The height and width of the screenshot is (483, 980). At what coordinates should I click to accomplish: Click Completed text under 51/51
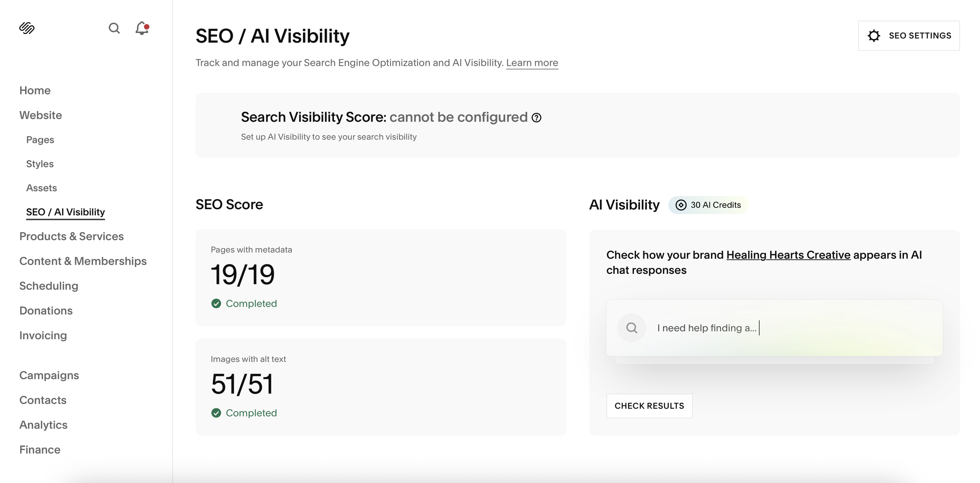click(251, 413)
